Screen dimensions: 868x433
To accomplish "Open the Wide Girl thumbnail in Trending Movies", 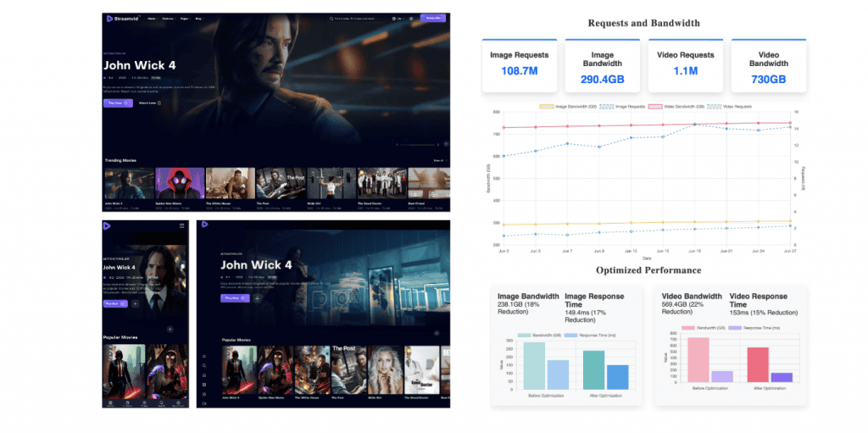I will click(331, 183).
